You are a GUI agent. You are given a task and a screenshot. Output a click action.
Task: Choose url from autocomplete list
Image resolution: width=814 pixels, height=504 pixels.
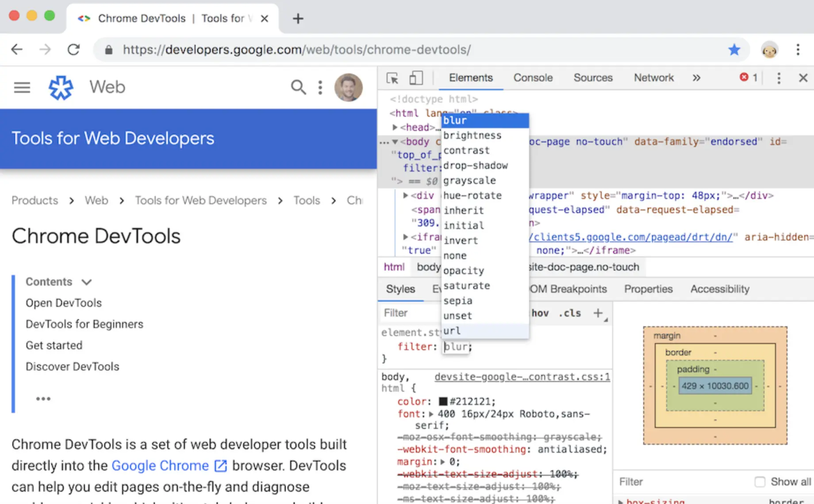click(485, 331)
